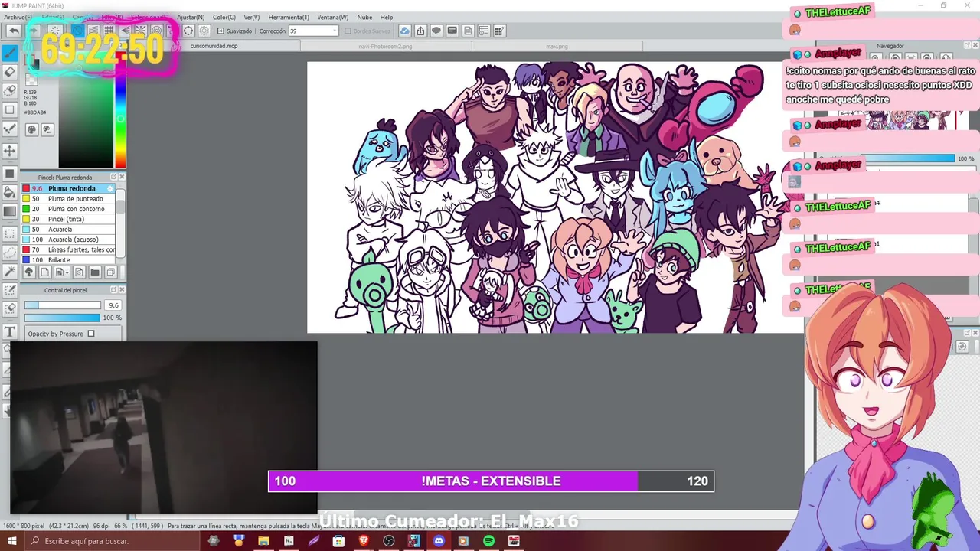Select the Selection pen tool

pyautogui.click(x=10, y=290)
